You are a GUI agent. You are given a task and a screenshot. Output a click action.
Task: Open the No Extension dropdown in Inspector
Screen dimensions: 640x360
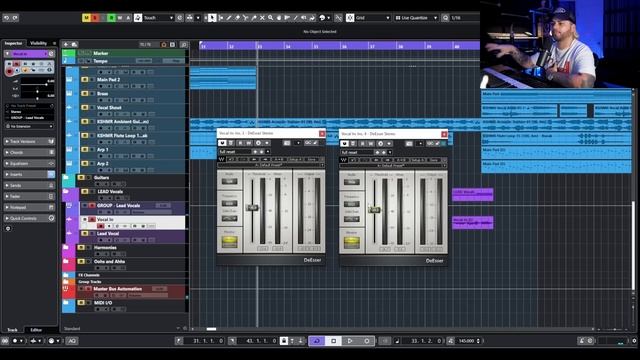tap(29, 126)
